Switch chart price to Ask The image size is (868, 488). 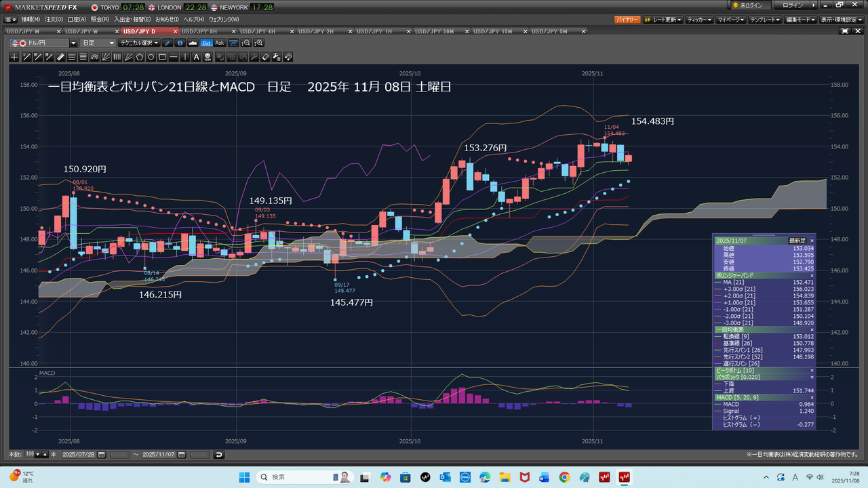[219, 43]
